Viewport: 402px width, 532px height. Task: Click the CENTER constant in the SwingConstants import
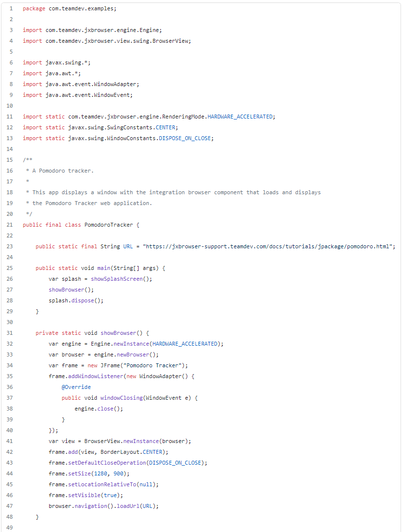(166, 127)
